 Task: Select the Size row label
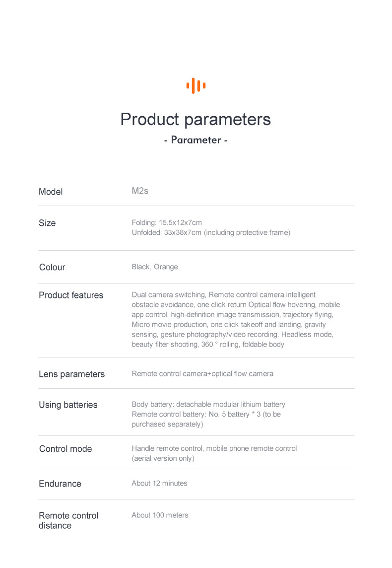[47, 223]
